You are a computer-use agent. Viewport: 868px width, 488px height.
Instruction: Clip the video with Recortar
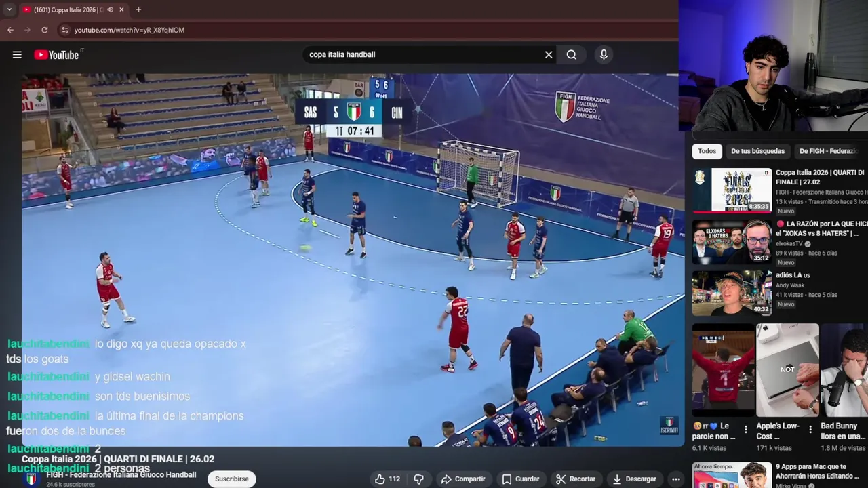coord(576,479)
